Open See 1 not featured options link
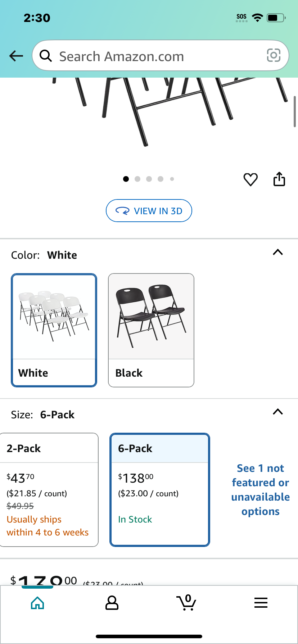Viewport: 298px width, 644px height. tap(261, 490)
